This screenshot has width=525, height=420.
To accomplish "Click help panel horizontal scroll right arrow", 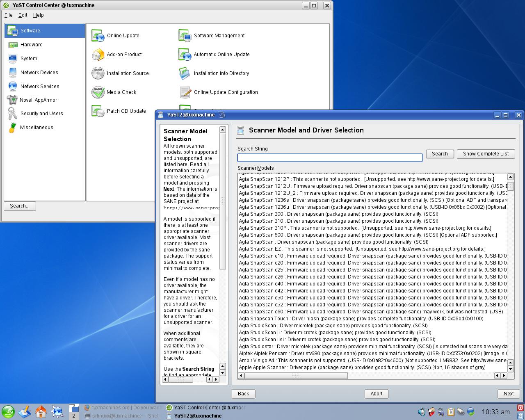I will pos(216,379).
